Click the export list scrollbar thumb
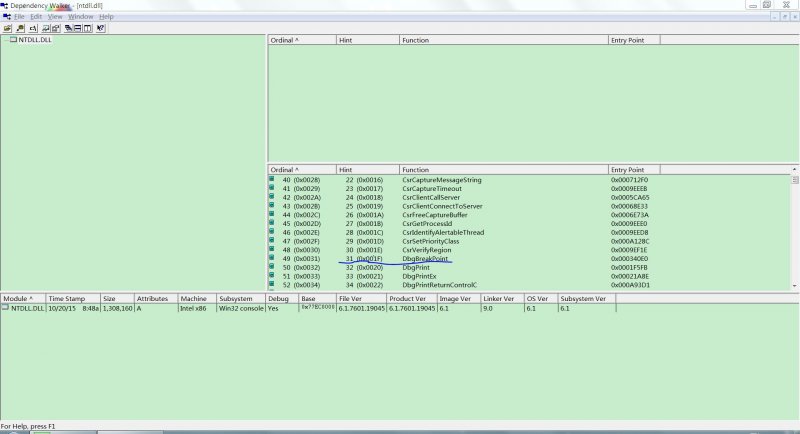 tap(795, 180)
